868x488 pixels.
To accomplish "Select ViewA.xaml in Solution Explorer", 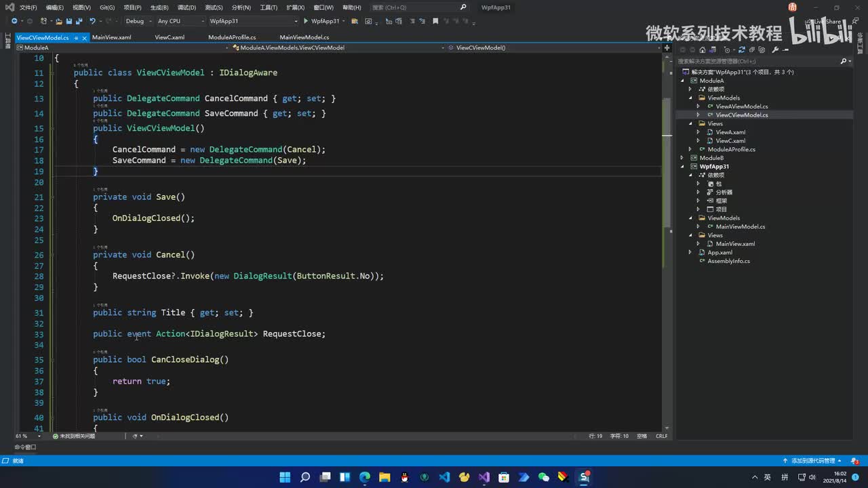I will click(730, 132).
